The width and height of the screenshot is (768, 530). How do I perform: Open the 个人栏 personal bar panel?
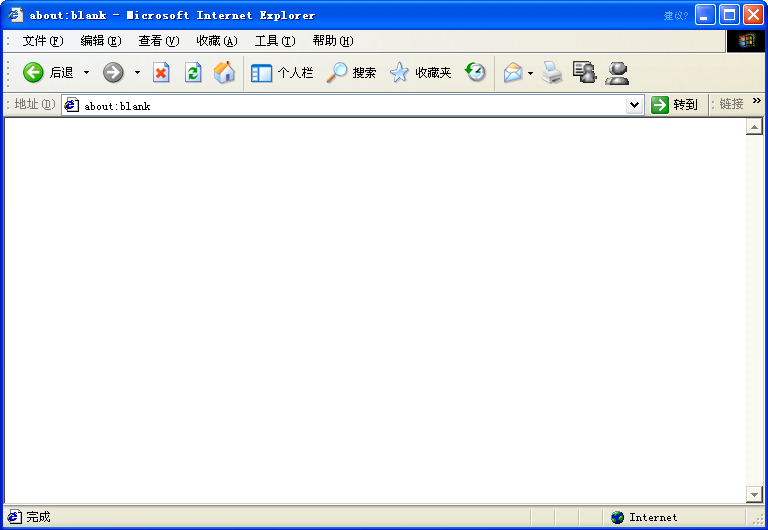282,73
